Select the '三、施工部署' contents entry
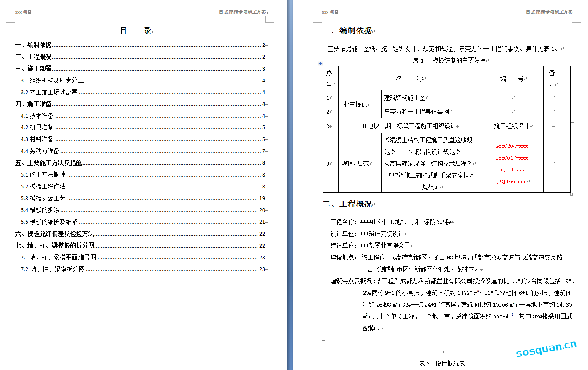 (34, 68)
